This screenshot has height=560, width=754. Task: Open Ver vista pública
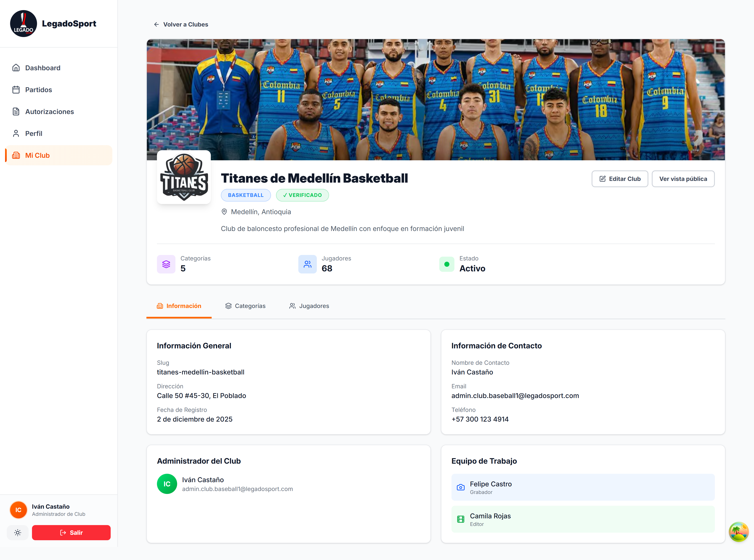coord(683,179)
